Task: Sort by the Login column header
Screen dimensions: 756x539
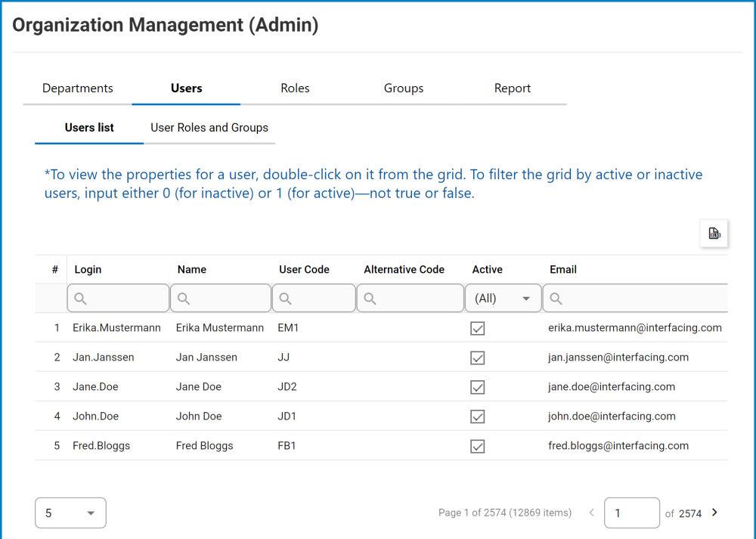Action: click(x=88, y=269)
